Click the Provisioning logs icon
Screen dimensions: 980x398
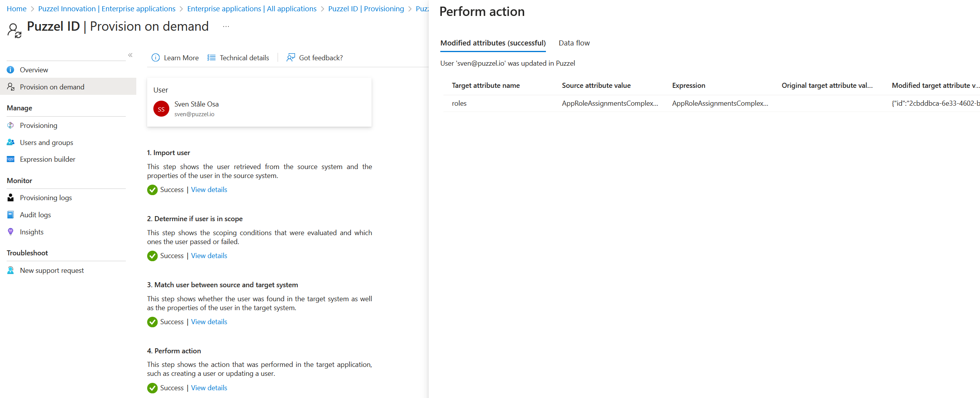click(10, 198)
